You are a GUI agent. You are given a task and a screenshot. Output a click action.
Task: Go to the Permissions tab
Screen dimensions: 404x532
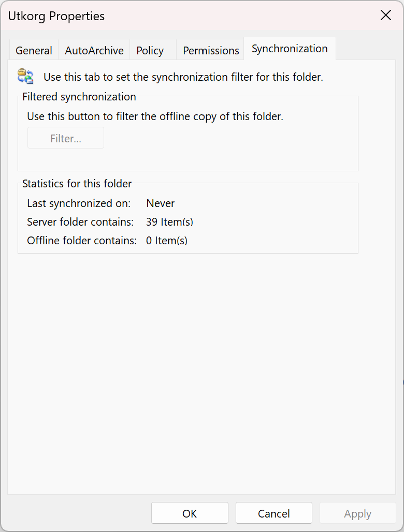[210, 50]
